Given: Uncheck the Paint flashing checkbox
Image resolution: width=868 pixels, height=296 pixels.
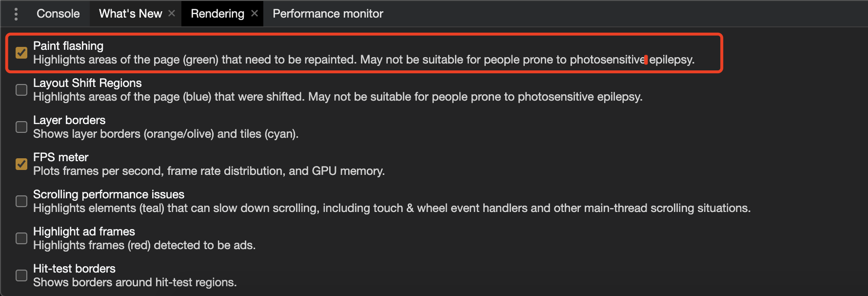Looking at the screenshot, I should (21, 53).
